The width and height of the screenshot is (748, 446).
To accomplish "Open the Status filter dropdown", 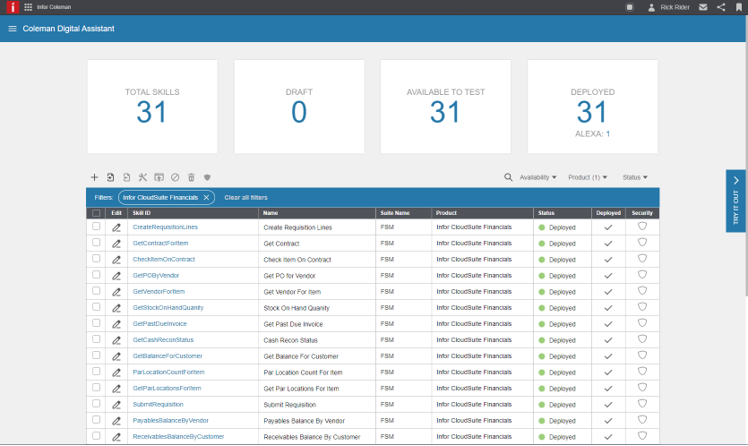I will (634, 177).
